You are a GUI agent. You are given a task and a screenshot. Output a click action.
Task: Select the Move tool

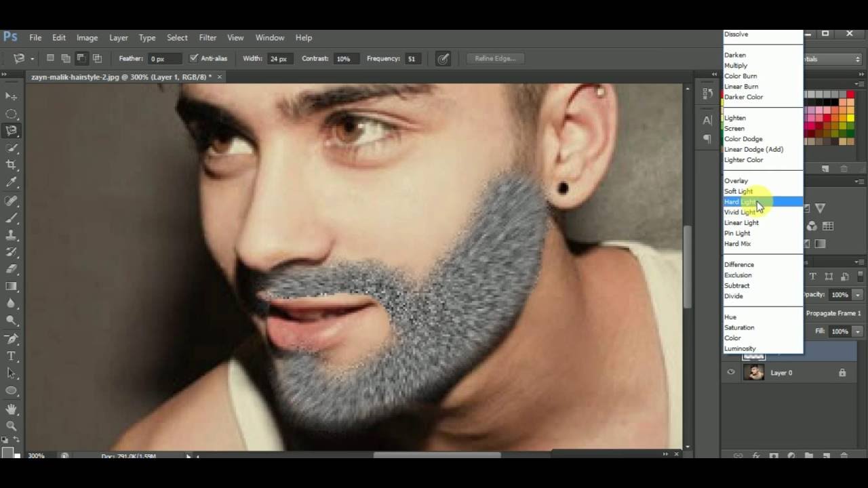[x=11, y=97]
